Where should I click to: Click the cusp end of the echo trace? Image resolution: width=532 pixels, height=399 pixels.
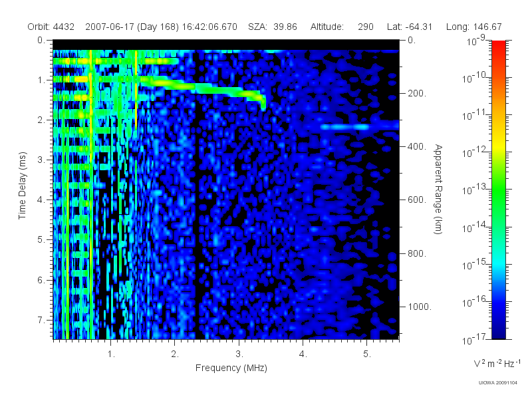[263, 104]
